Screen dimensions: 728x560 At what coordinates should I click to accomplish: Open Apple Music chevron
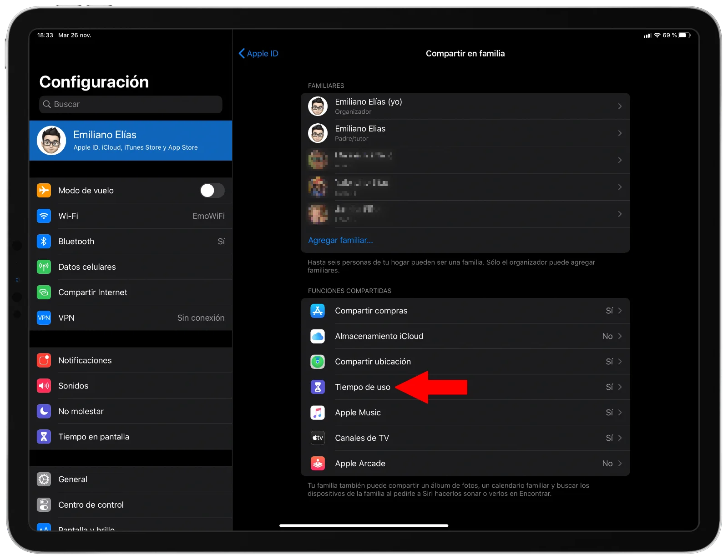620,413
